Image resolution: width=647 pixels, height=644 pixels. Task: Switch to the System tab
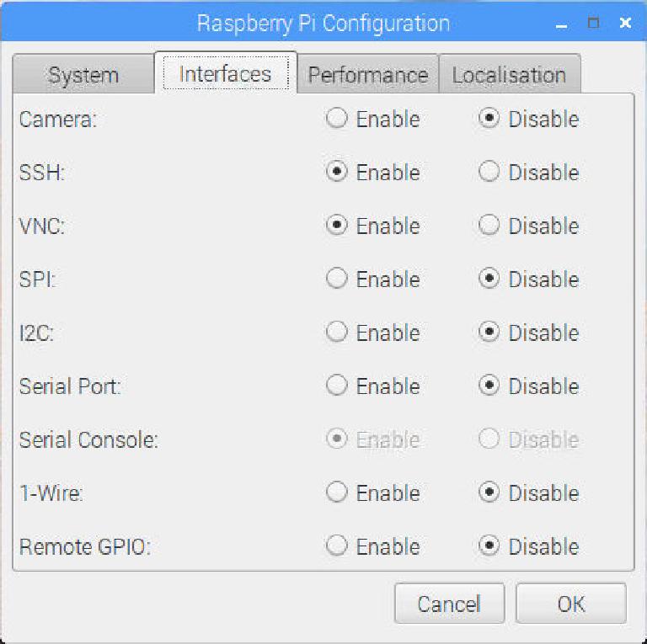click(83, 75)
